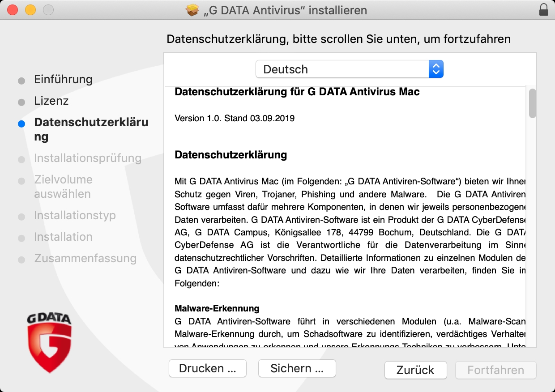Close the installer with red window button
555x392 pixels.
(x=13, y=10)
